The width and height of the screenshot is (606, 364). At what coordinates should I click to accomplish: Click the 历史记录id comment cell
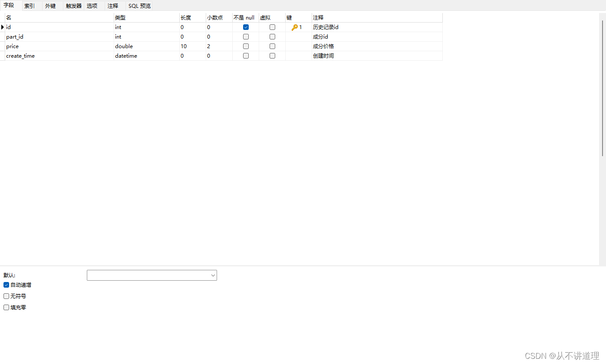(377, 27)
